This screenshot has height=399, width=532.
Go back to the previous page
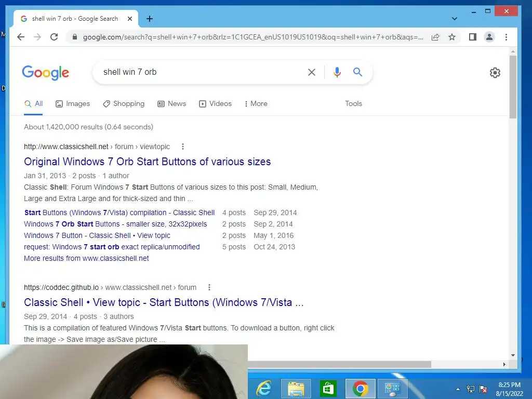[x=21, y=37]
